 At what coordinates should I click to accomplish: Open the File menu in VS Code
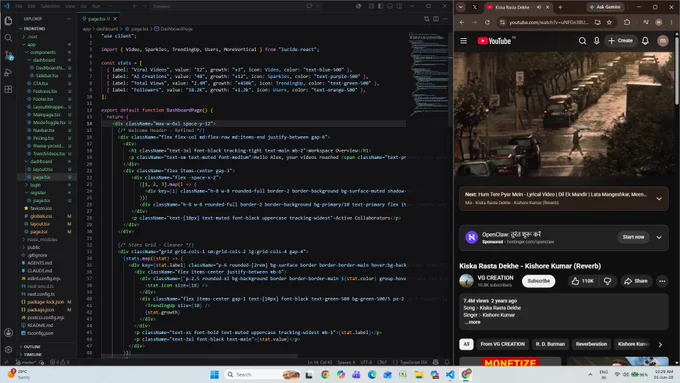(19, 6)
